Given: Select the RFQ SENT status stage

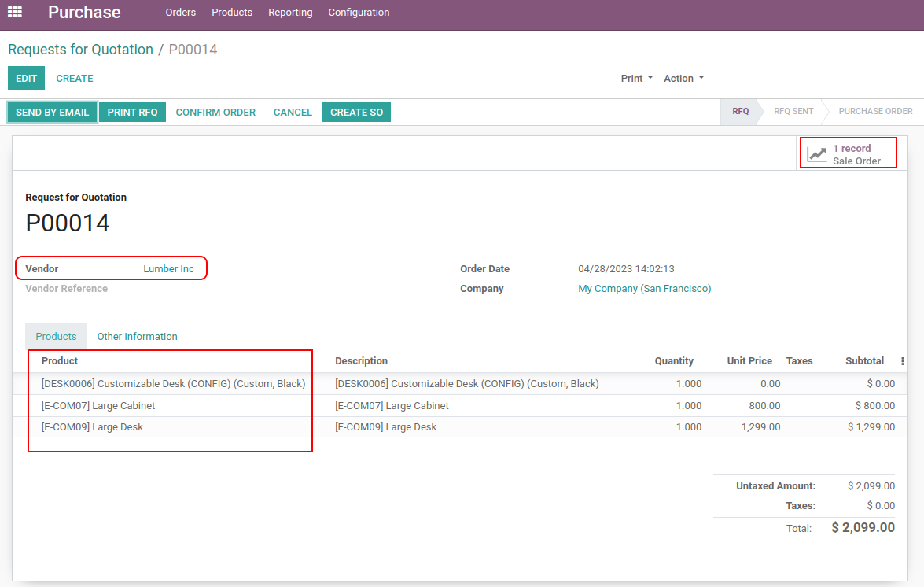Looking at the screenshot, I should click(793, 112).
